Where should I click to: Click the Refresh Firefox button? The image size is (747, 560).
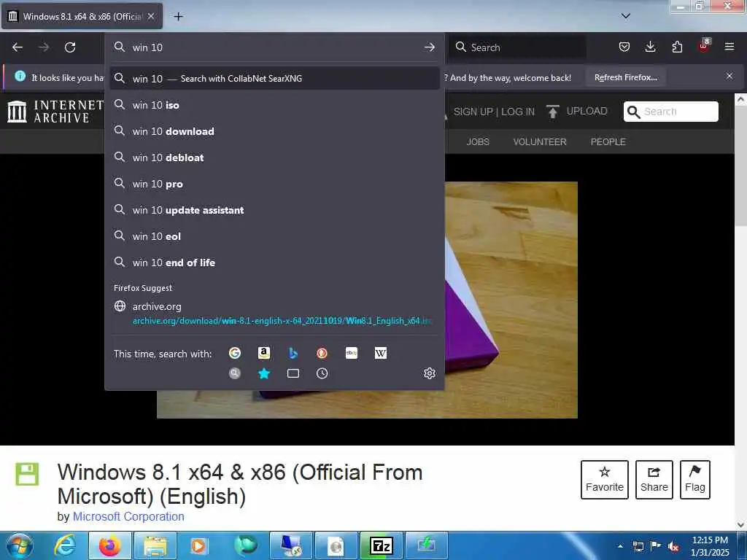[625, 77]
